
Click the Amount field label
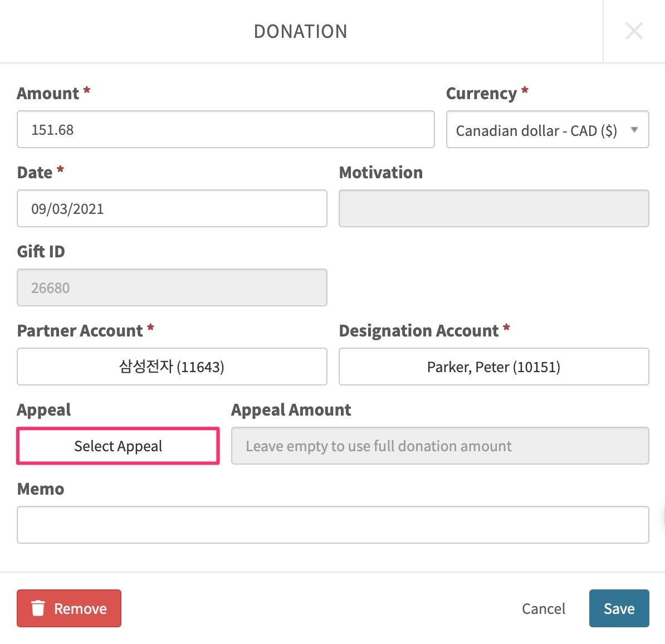[48, 94]
